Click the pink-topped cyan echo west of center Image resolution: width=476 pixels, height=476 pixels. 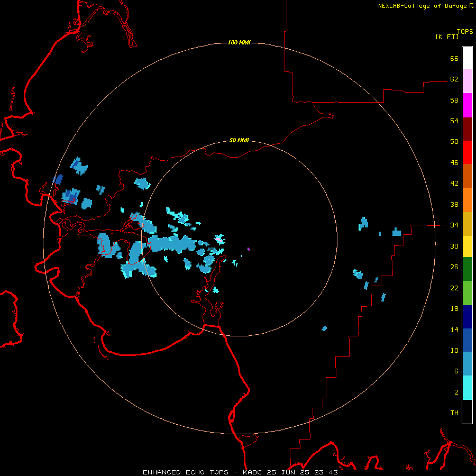(220, 239)
